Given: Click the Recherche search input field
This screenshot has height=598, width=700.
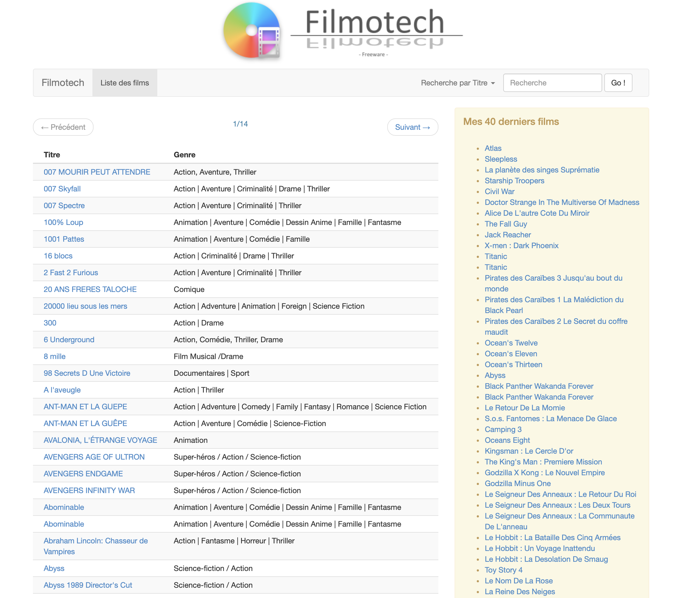Looking at the screenshot, I should [x=552, y=83].
